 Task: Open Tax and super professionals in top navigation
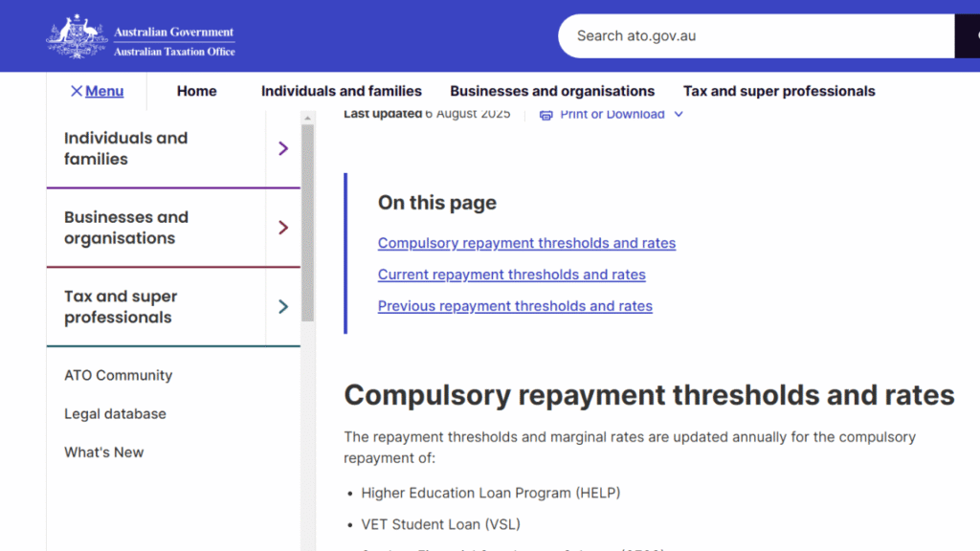click(x=779, y=91)
